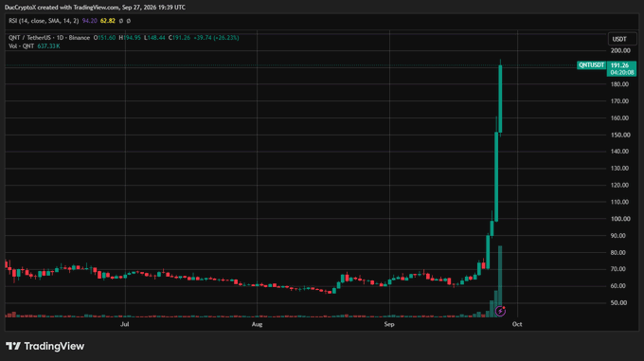Click the Jul label on time axis

pyautogui.click(x=125, y=324)
